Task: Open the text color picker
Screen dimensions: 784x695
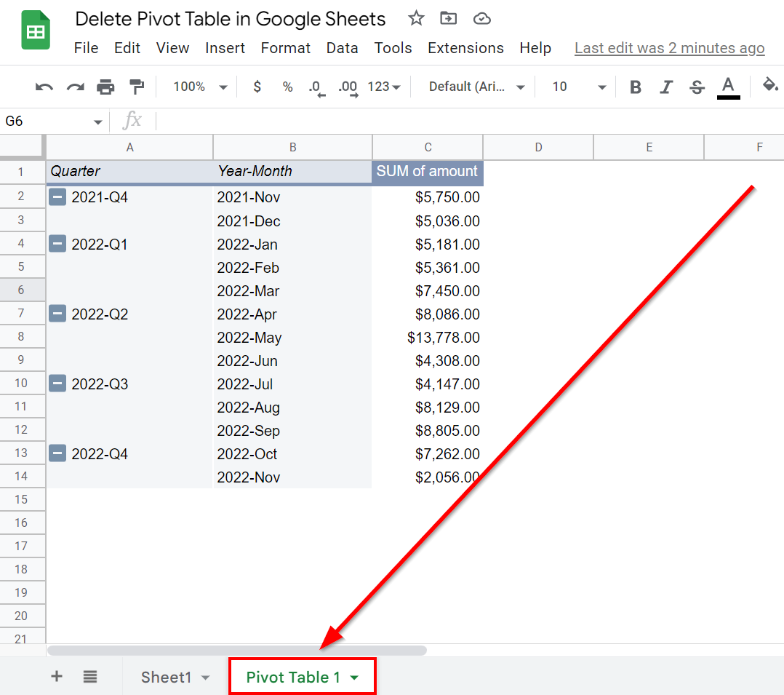Action: pos(729,87)
